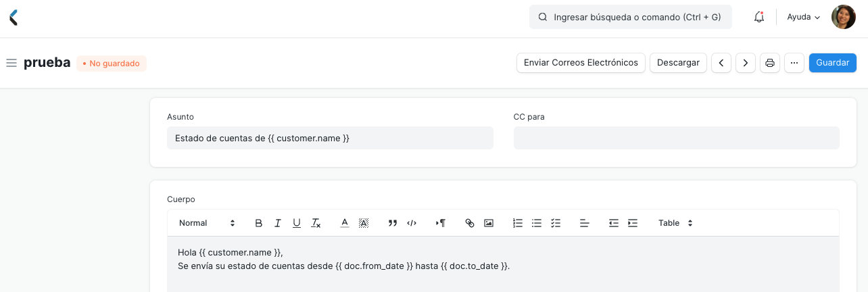Open the Normal heading style dropdown
The width and height of the screenshot is (868, 292).
[x=207, y=223]
